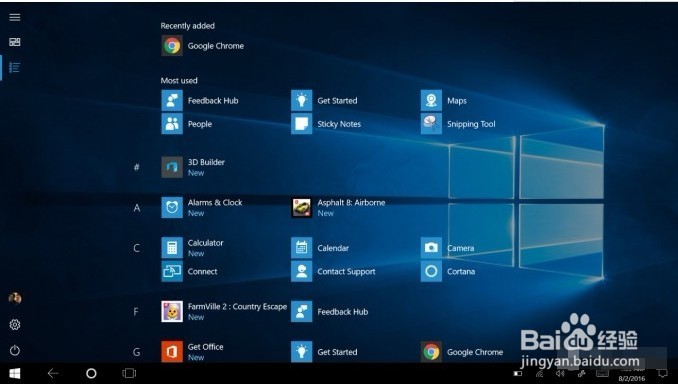
Task: Expand the hamburger menu
Action: pos(15,17)
